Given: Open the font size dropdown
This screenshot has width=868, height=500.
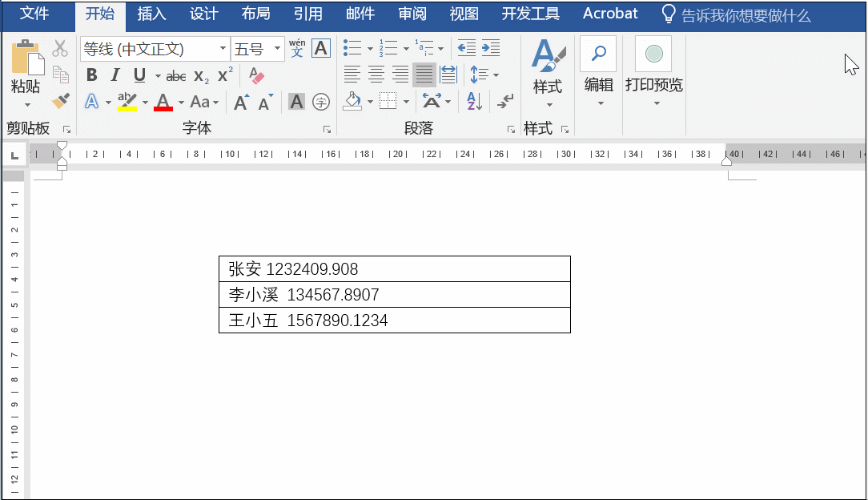Looking at the screenshot, I should tap(275, 48).
